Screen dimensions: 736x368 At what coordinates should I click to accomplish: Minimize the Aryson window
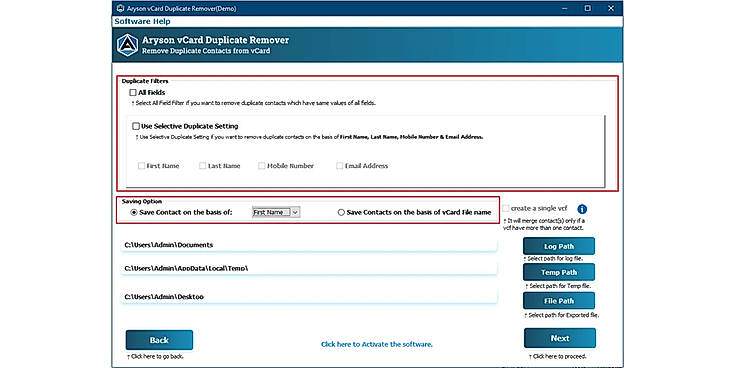pyautogui.click(x=565, y=8)
